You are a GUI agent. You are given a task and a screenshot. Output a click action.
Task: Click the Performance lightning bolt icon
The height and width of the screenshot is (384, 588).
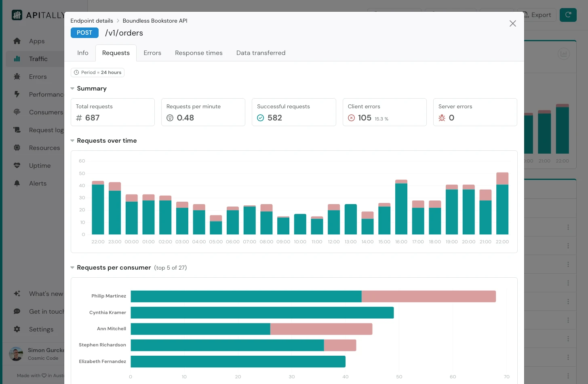tap(17, 94)
